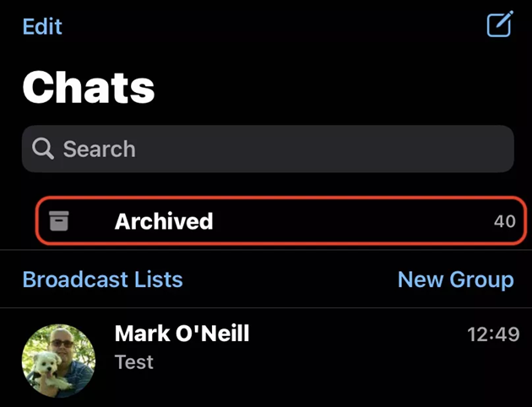The image size is (532, 407).
Task: Tap the pencil-and-square icon at top right
Action: tap(500, 24)
